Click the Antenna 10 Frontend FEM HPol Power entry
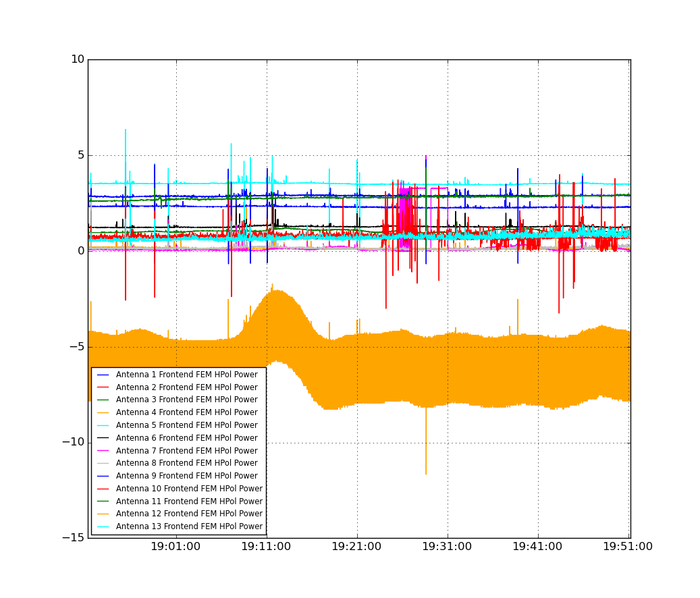The image size is (700, 598). (x=180, y=489)
